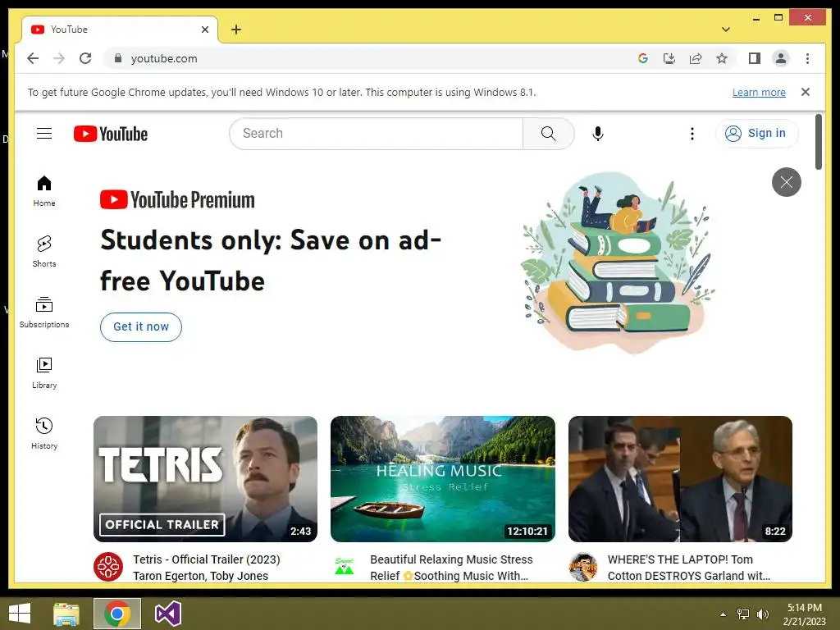Open the Tom Cotton Garland video thumbnail
The image size is (840, 630).
coord(680,479)
